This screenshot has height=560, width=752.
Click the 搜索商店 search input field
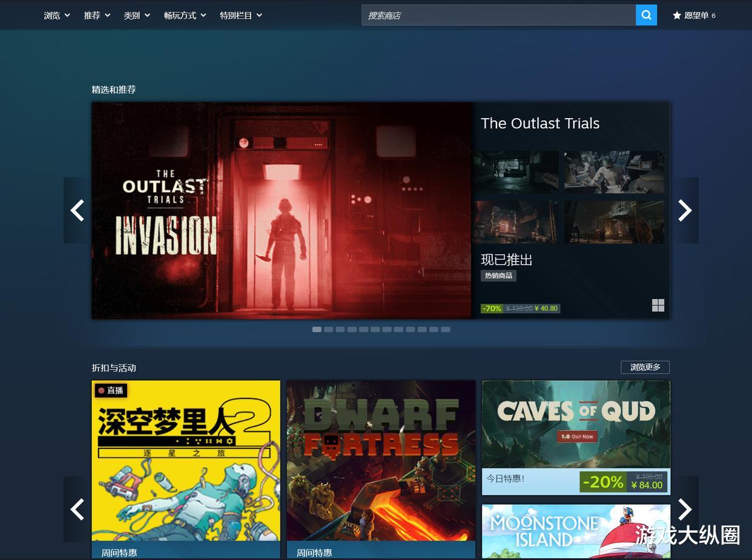point(498,15)
